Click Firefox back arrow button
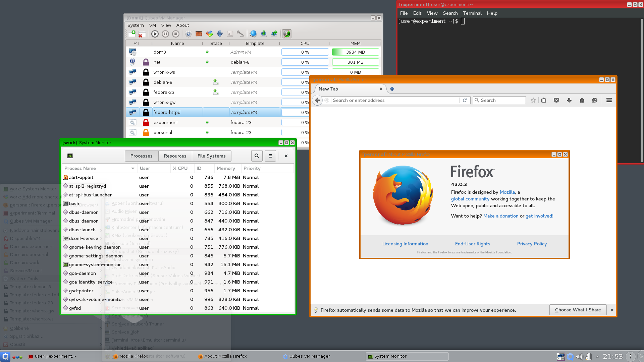The image size is (644, 362). [x=317, y=100]
